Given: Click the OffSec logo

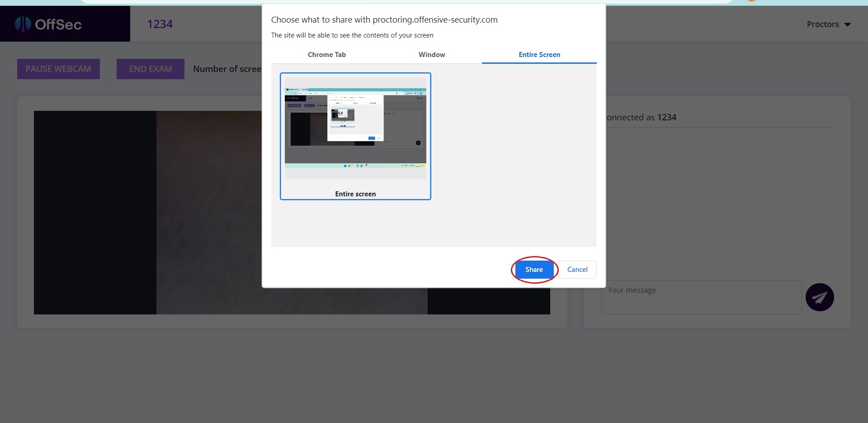Looking at the screenshot, I should 48,24.
